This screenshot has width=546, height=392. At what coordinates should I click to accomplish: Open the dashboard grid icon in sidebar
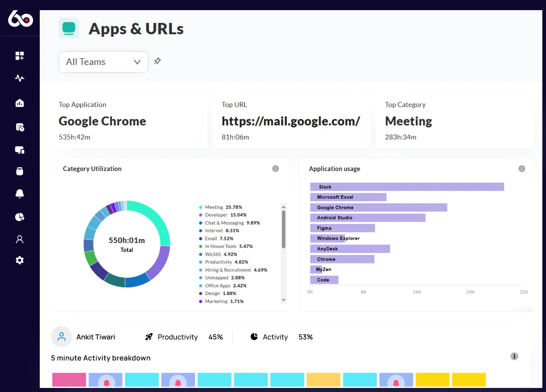(x=19, y=56)
